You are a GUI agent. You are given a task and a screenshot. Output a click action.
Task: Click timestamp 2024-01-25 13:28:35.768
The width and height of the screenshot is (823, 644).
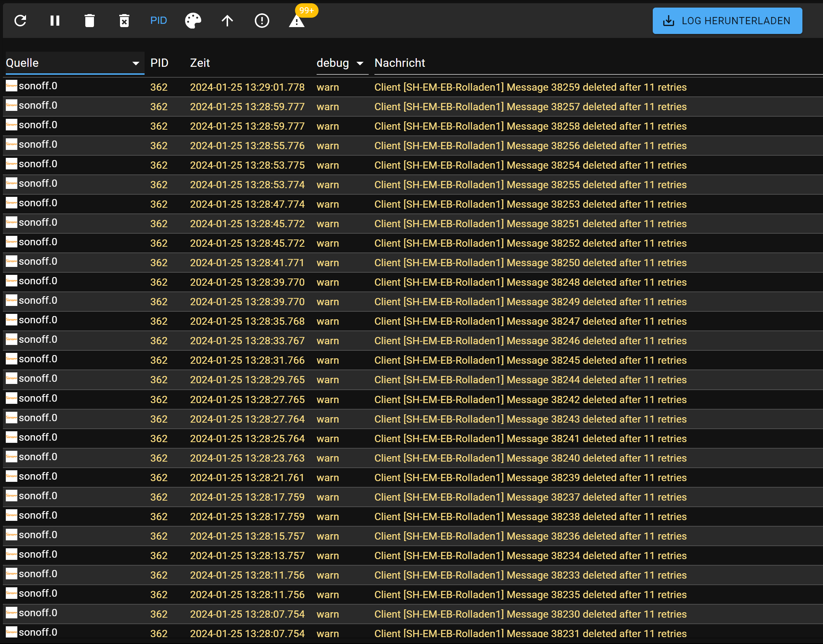(247, 321)
